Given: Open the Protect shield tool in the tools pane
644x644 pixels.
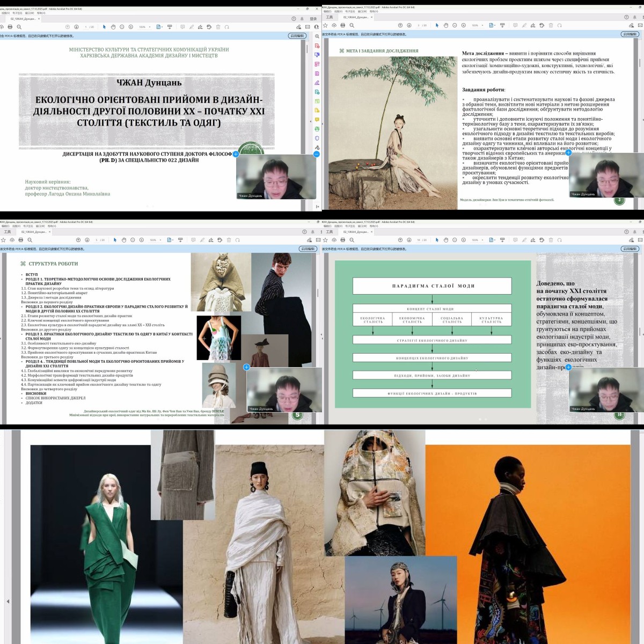Looking at the screenshot, I should click(x=317, y=138).
